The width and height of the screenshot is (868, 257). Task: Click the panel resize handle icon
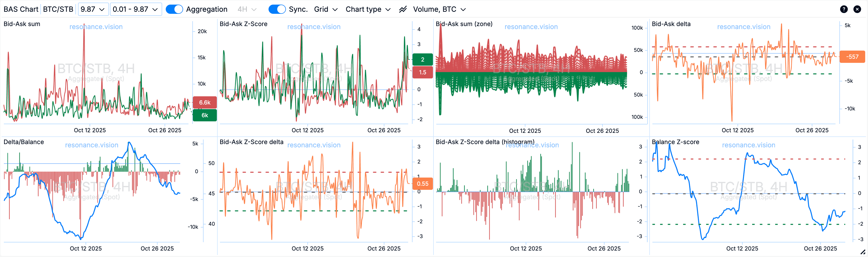[x=862, y=252]
